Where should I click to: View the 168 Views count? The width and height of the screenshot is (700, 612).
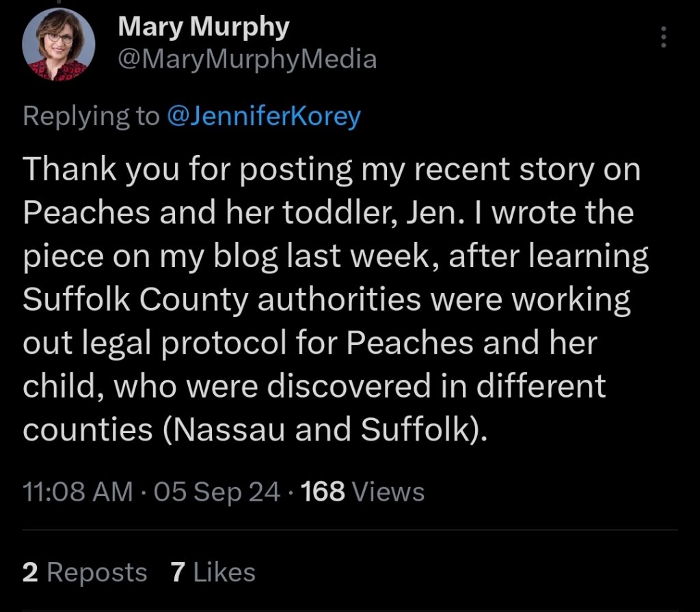(x=362, y=492)
